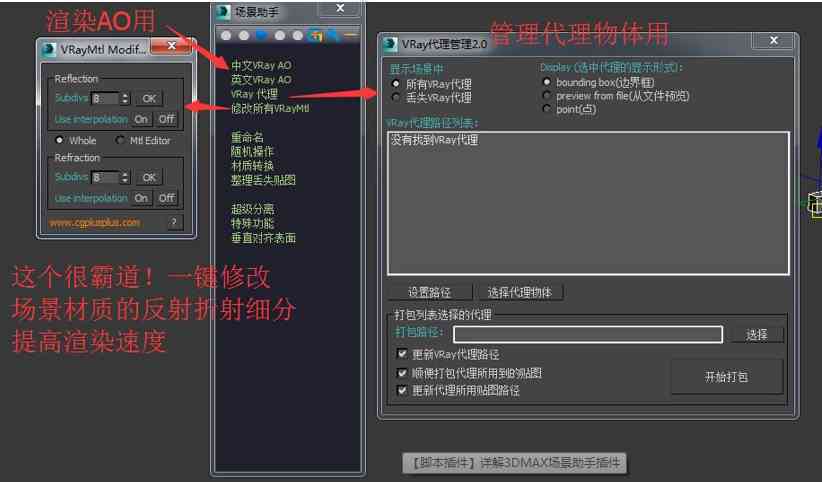The width and height of the screenshot is (822, 482).
Task: Click the 3ds Max icon in VRayMtl Modifier title bar
Action: tap(48, 49)
